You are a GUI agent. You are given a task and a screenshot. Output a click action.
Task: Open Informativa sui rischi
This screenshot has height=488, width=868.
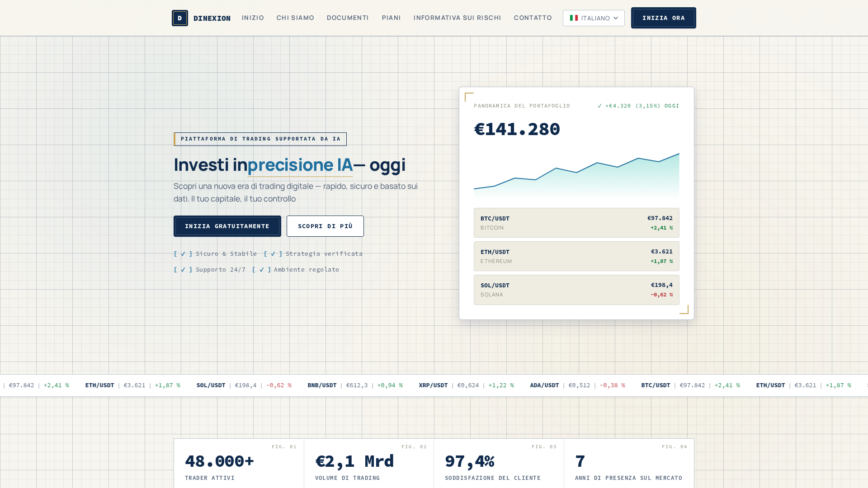[x=457, y=18]
